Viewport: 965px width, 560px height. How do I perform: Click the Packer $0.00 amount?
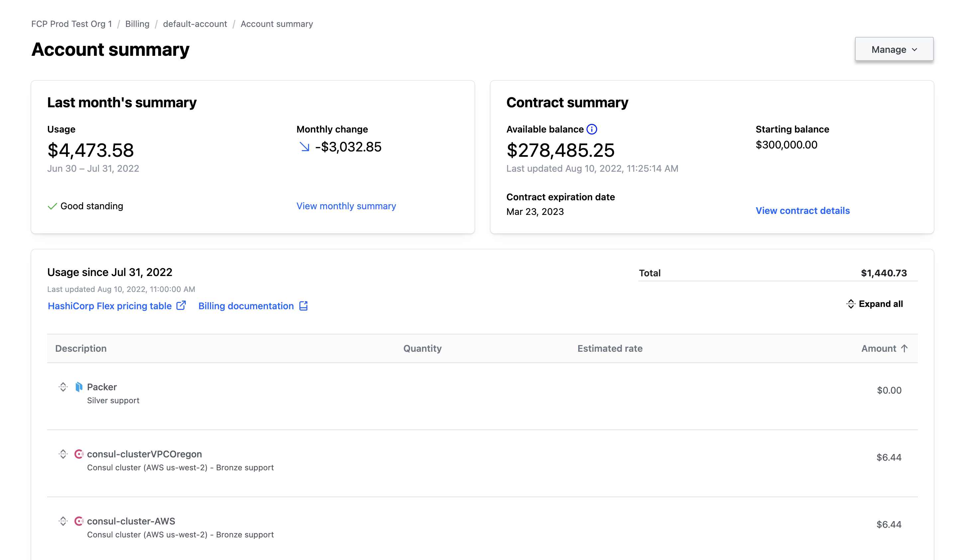click(889, 390)
